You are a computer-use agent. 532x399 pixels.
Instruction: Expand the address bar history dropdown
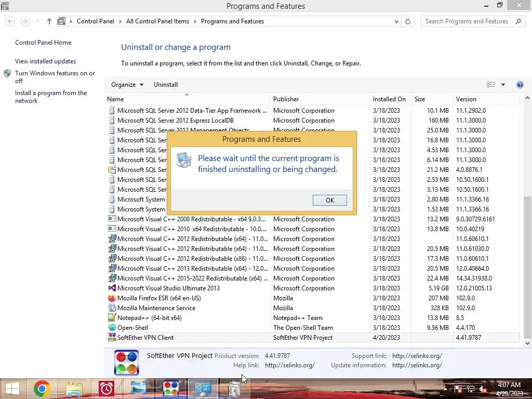click(396, 21)
